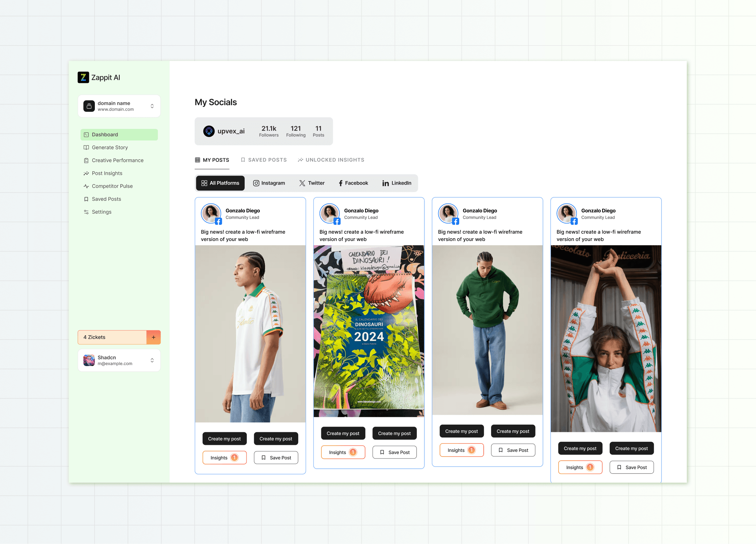This screenshot has height=544, width=756.
Task: Click the Post Insights sidebar icon
Action: (x=86, y=173)
